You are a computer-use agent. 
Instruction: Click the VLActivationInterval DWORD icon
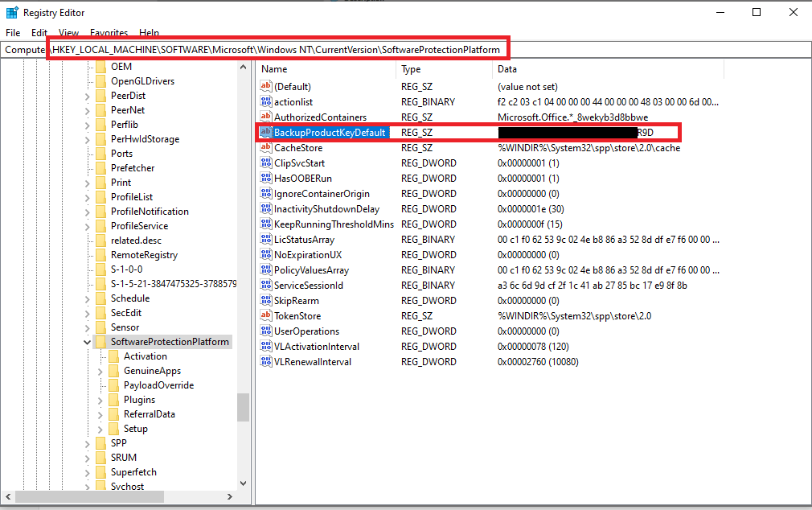pos(265,346)
